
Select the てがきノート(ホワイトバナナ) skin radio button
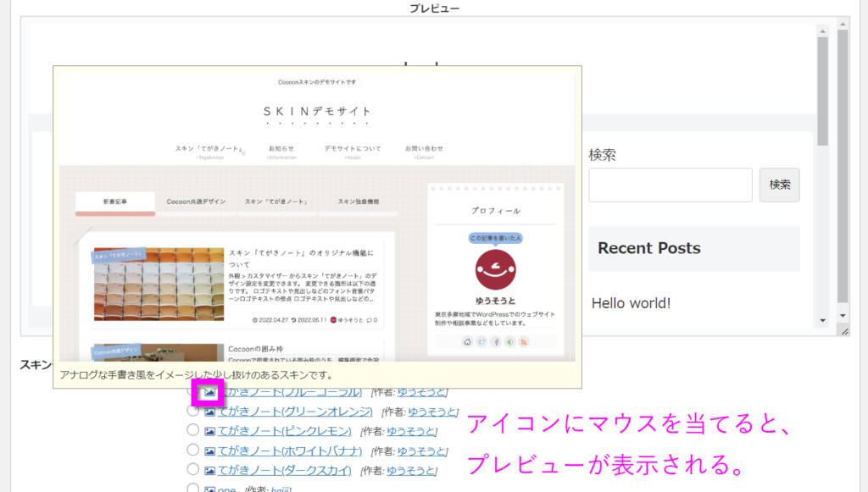192,450
